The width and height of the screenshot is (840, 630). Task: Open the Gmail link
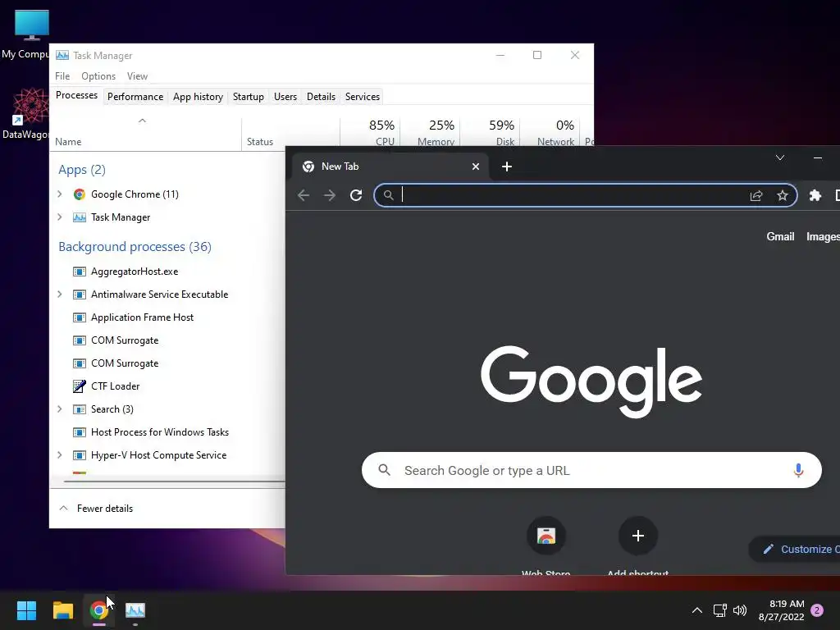click(x=780, y=237)
